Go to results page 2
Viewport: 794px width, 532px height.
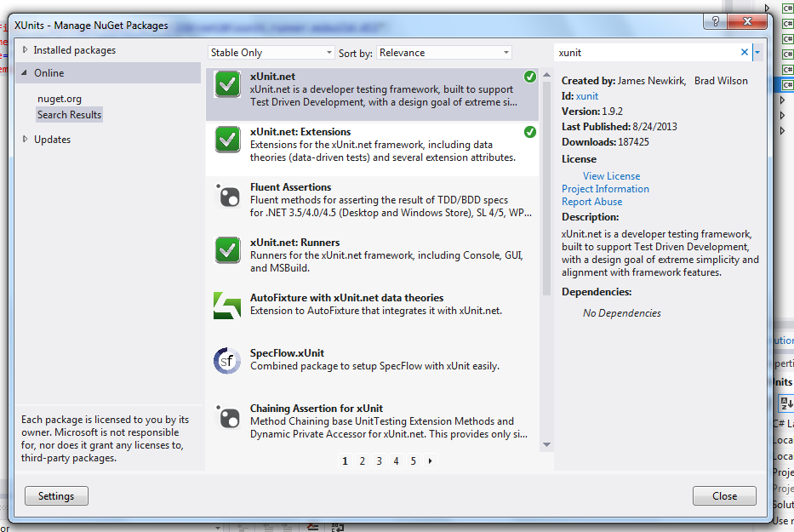(362, 461)
